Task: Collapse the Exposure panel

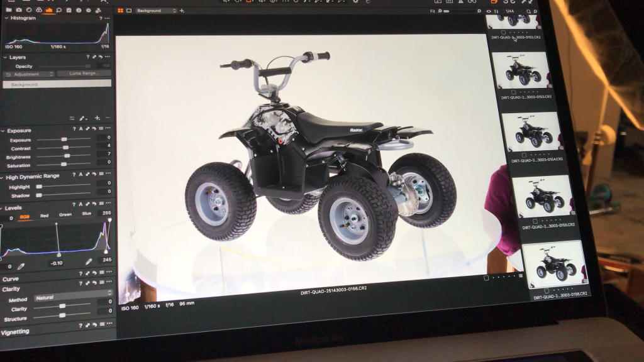Action: (x=3, y=130)
